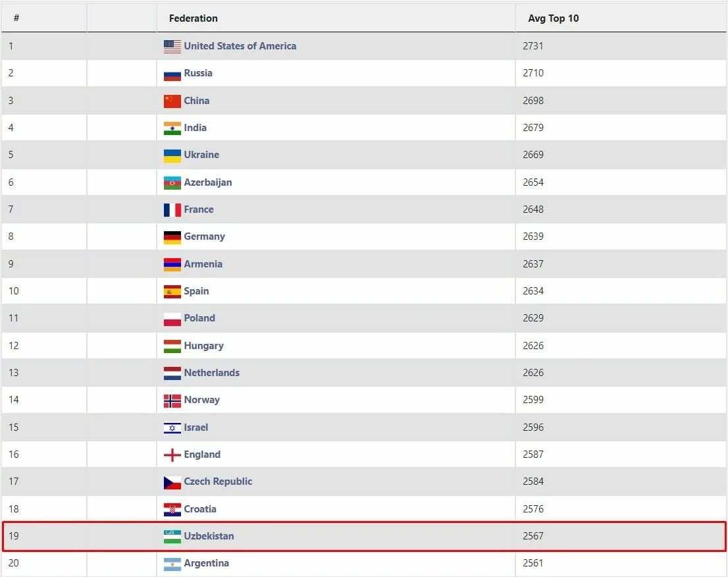
Task: Open the Argentina federation link
Action: click(206, 563)
